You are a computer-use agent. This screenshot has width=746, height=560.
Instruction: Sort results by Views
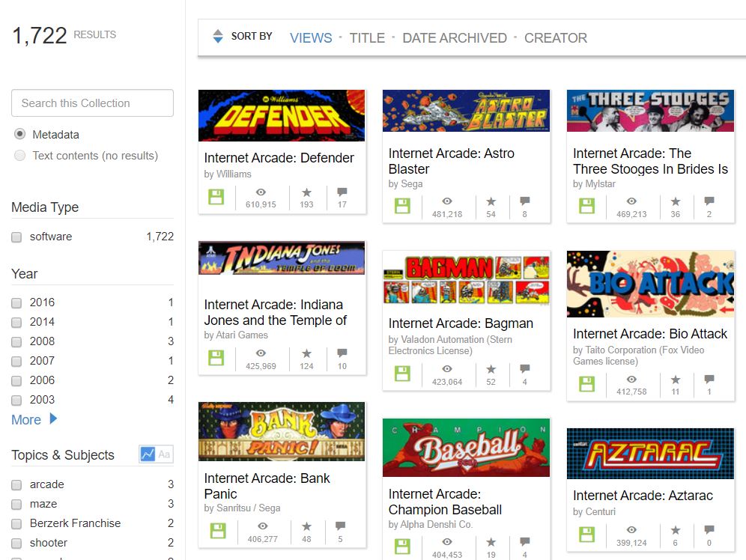[311, 38]
